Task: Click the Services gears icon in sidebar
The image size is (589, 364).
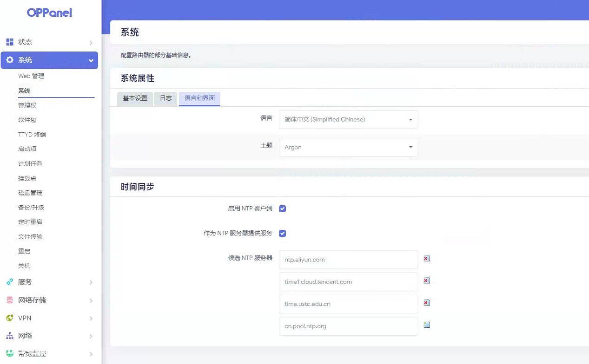Action: 10,282
